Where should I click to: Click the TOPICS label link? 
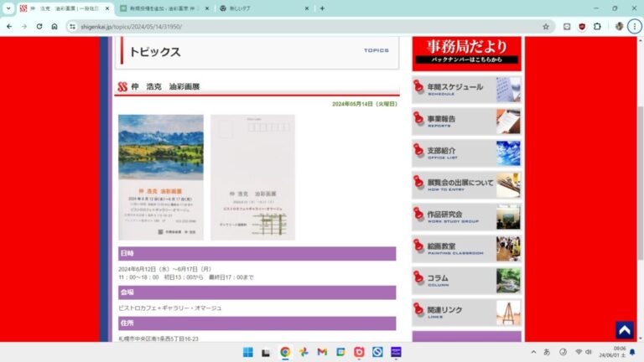(x=377, y=50)
